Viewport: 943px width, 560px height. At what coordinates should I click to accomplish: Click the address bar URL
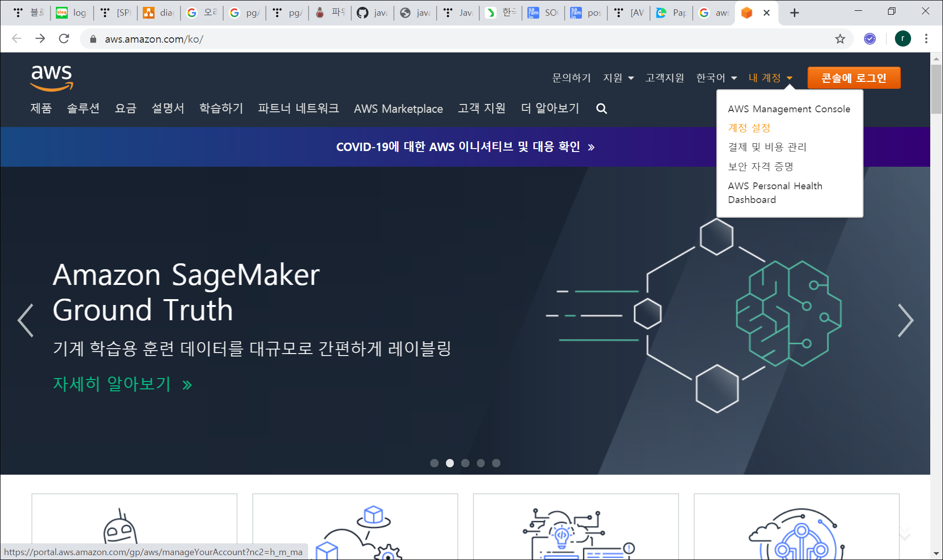154,39
